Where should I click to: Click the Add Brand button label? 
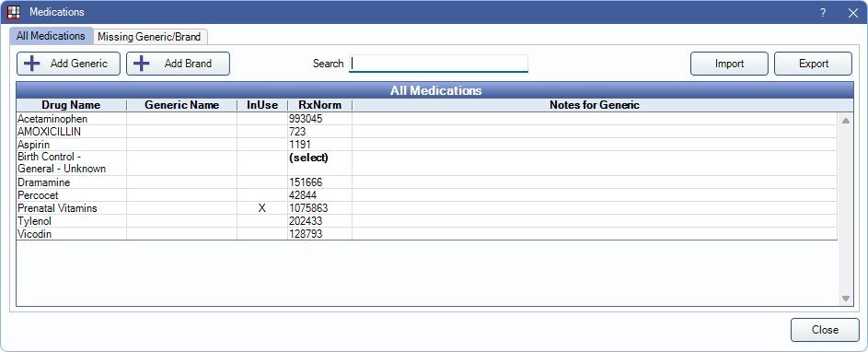tap(188, 64)
